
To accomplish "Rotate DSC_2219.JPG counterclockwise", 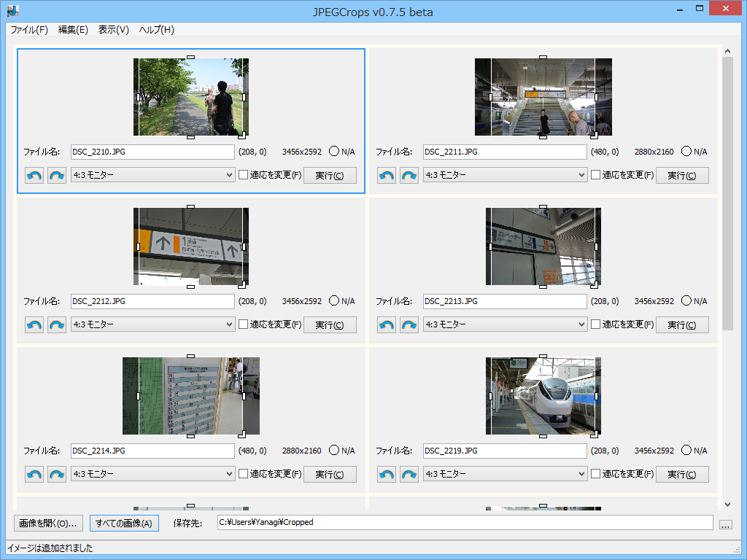I will (387, 474).
